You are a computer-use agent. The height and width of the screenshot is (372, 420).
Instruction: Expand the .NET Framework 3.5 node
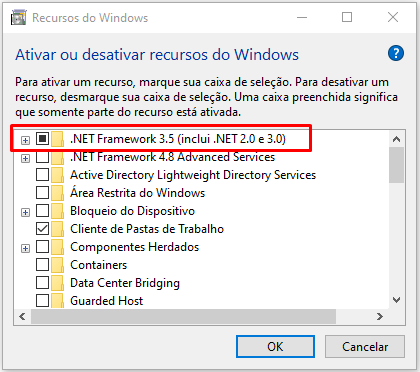point(25,140)
